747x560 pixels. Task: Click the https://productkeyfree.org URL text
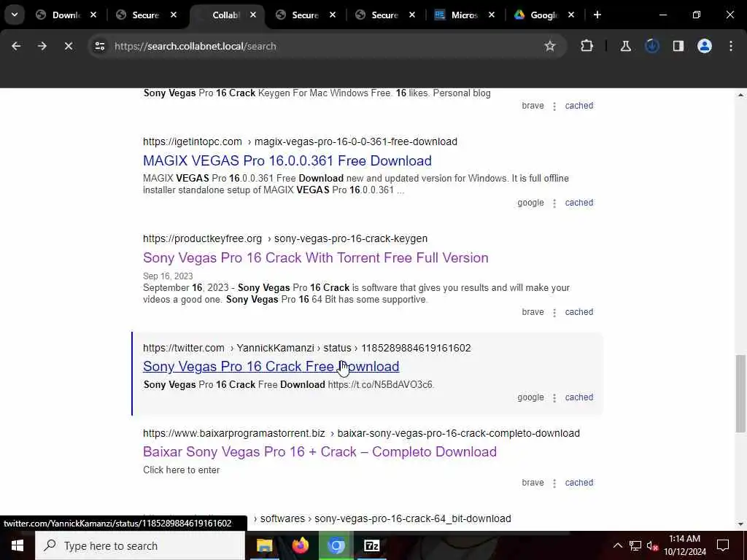[x=202, y=238]
